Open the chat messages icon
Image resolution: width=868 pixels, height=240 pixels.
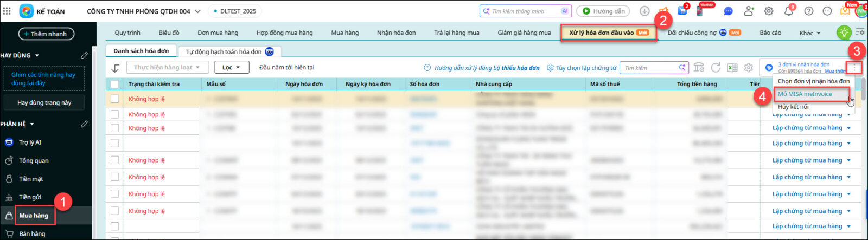tap(728, 11)
